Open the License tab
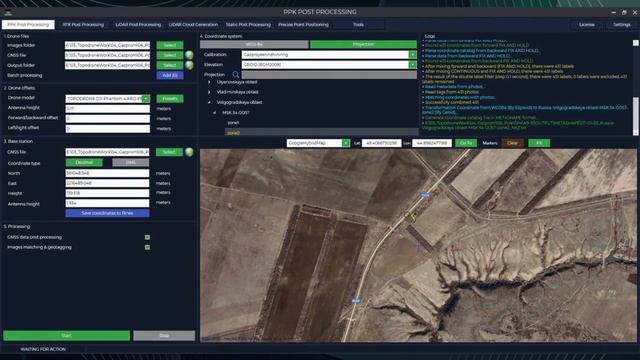Viewport: 640px width, 360px height. coord(587,24)
